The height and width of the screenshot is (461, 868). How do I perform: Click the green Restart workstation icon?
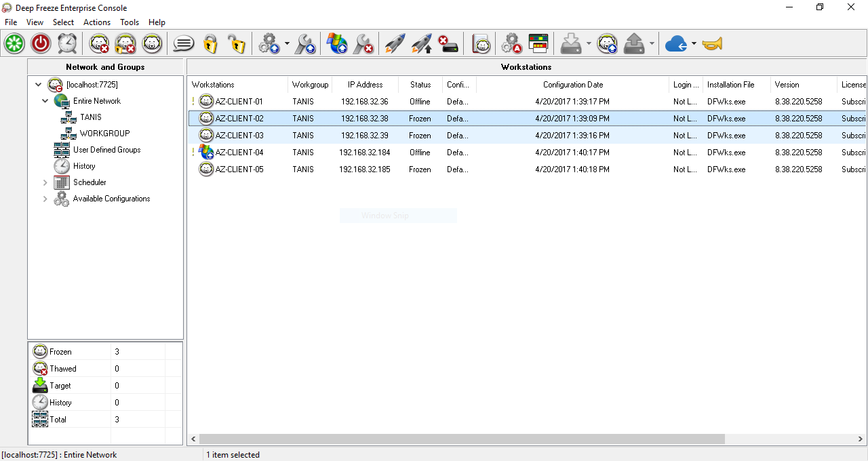point(14,44)
